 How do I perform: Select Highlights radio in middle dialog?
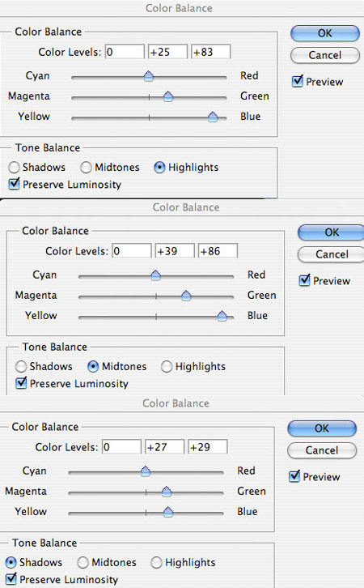click(x=167, y=366)
